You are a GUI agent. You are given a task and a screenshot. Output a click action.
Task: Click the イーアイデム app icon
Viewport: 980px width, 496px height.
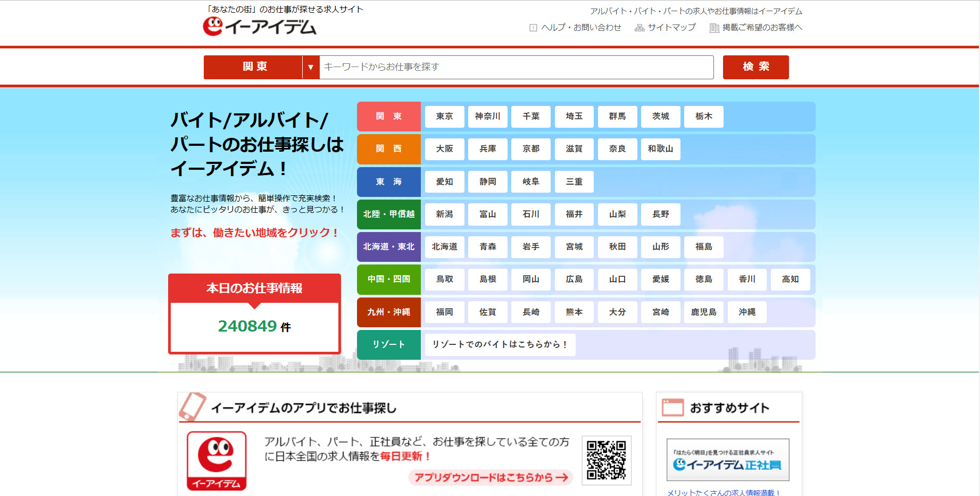pyautogui.click(x=217, y=461)
